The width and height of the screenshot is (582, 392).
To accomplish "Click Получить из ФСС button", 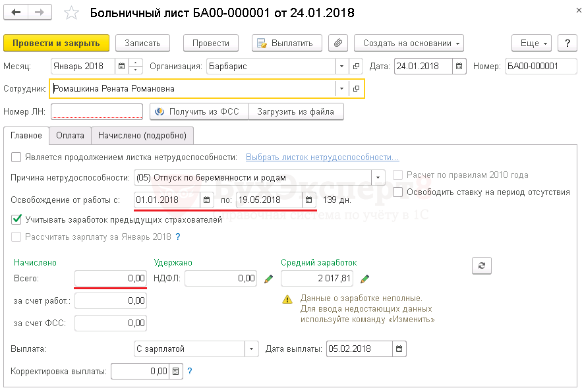I will click(199, 111).
